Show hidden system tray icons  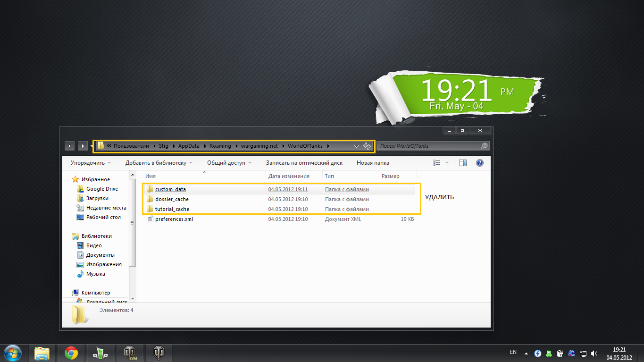[x=526, y=353]
